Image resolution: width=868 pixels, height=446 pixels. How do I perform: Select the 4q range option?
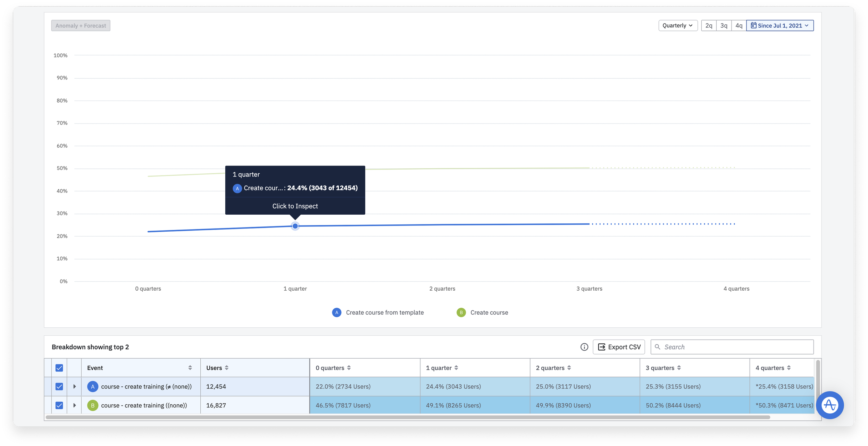pos(738,26)
